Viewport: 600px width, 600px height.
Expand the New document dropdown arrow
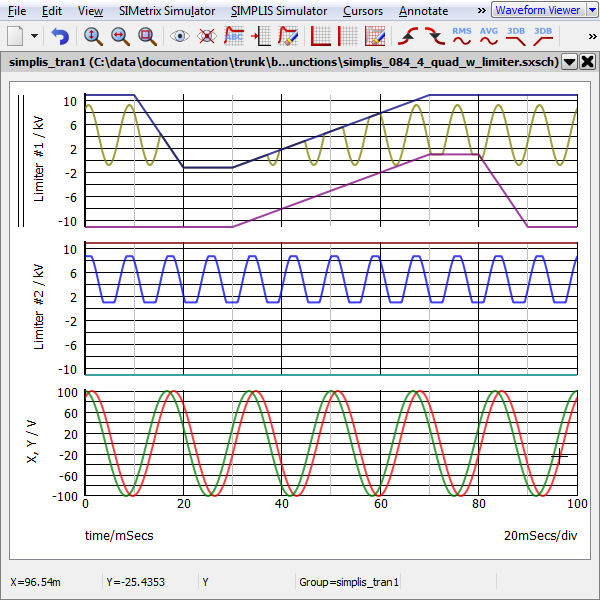(x=35, y=36)
